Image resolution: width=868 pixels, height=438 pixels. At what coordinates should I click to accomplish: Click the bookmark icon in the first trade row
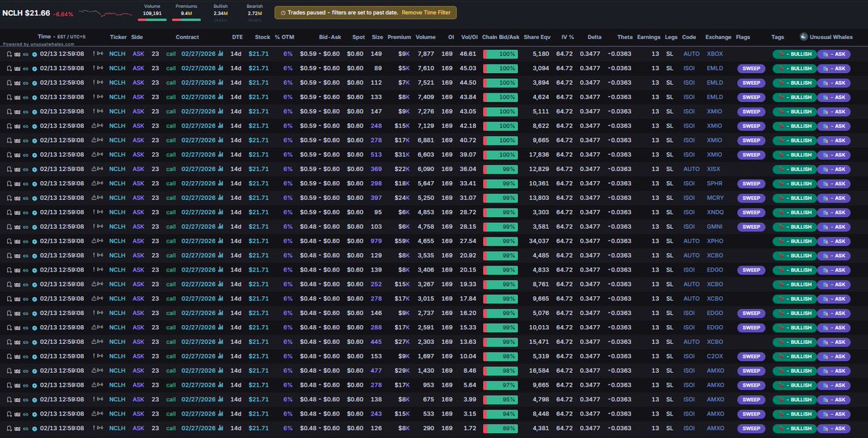[9, 54]
